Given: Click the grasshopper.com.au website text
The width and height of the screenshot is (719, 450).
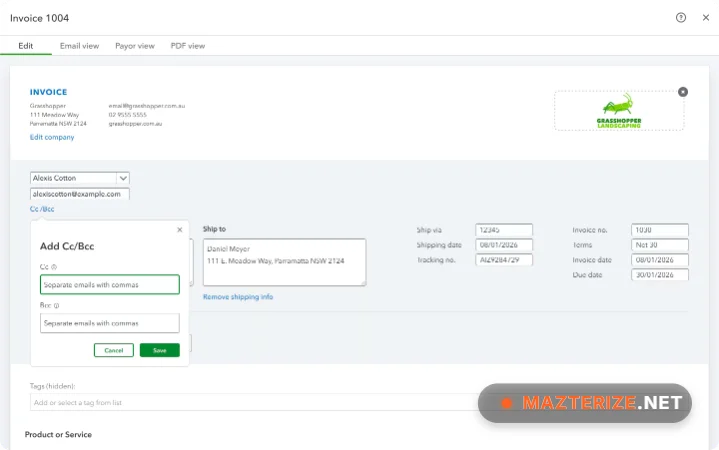Looking at the screenshot, I should tap(135, 123).
